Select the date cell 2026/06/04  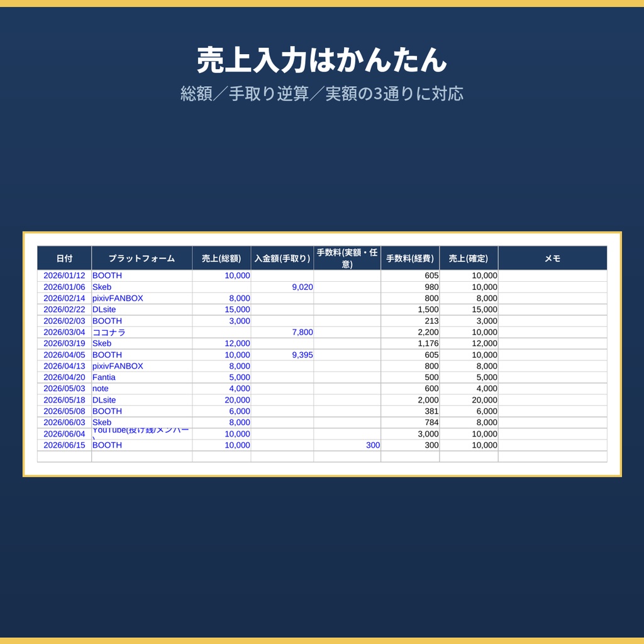pyautogui.click(x=65, y=434)
